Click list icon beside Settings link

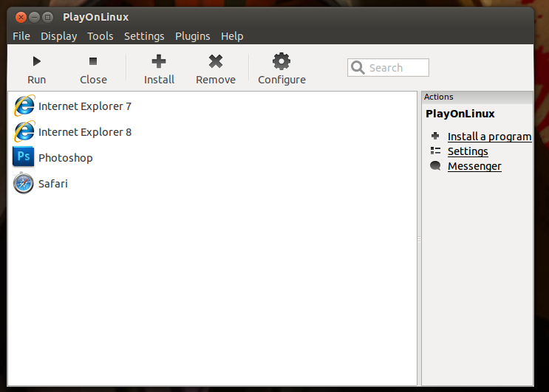pyautogui.click(x=435, y=151)
